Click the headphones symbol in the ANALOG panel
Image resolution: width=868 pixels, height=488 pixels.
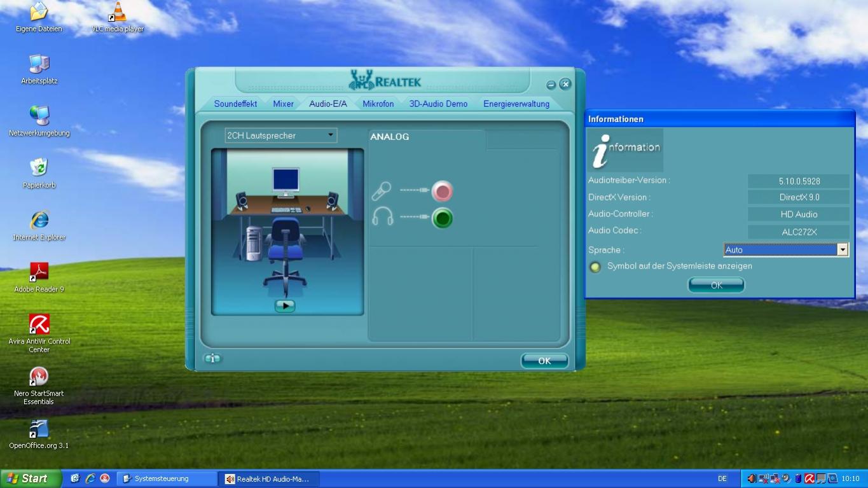(382, 217)
